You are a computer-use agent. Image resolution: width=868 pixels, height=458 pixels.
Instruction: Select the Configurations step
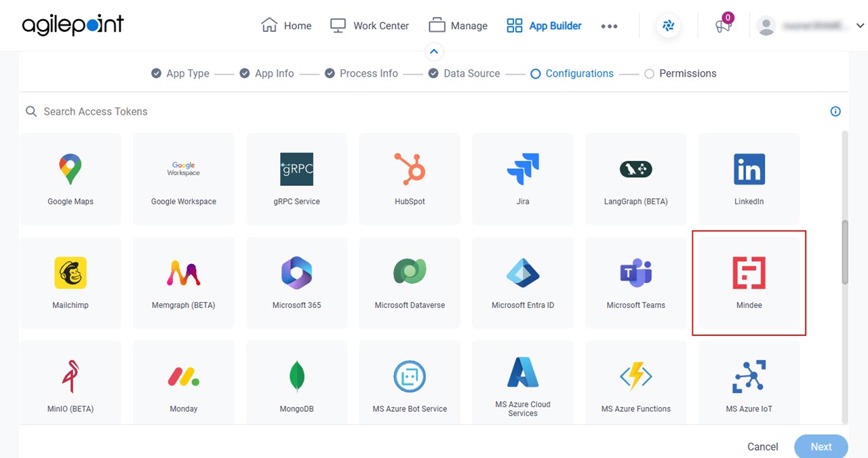point(572,73)
